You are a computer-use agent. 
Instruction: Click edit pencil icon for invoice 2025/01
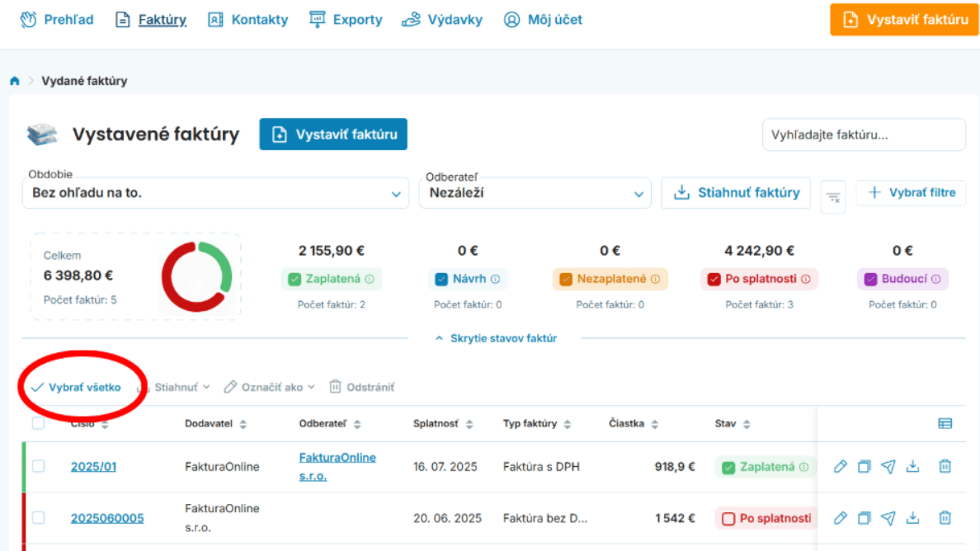(840, 467)
